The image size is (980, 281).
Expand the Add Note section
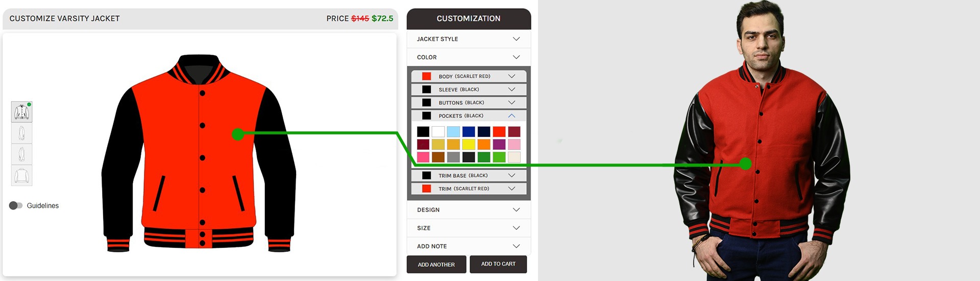[x=516, y=246]
